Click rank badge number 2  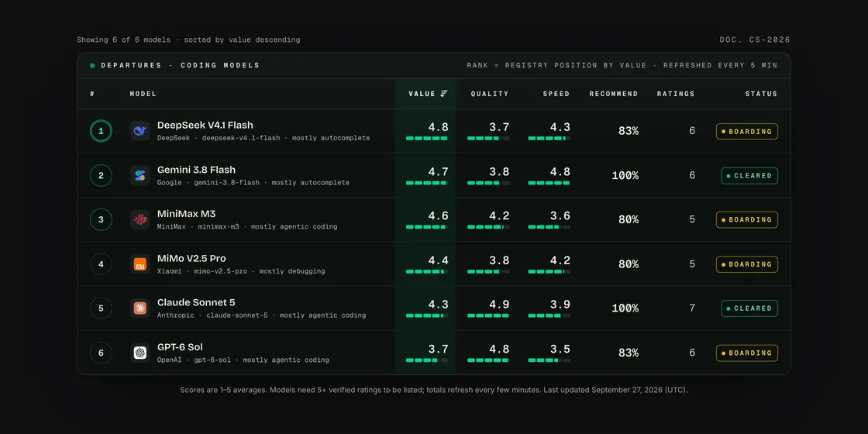tap(101, 175)
